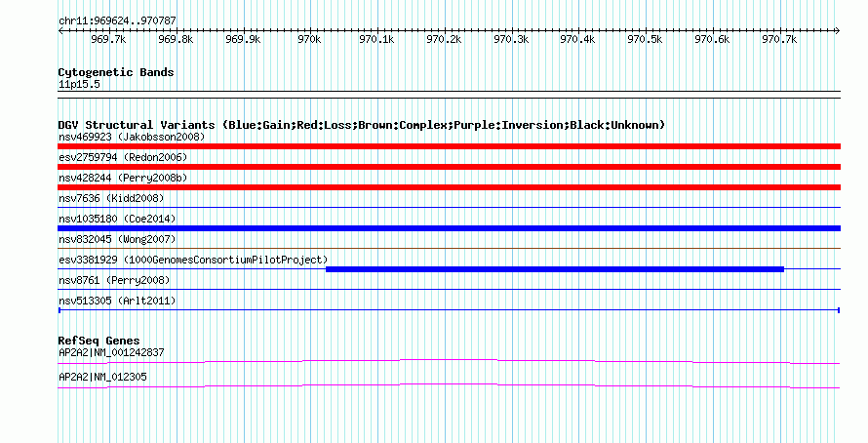The image size is (868, 443).
Task: Select variant label nsv1035180 (Coe2014)
Action: tap(117, 219)
